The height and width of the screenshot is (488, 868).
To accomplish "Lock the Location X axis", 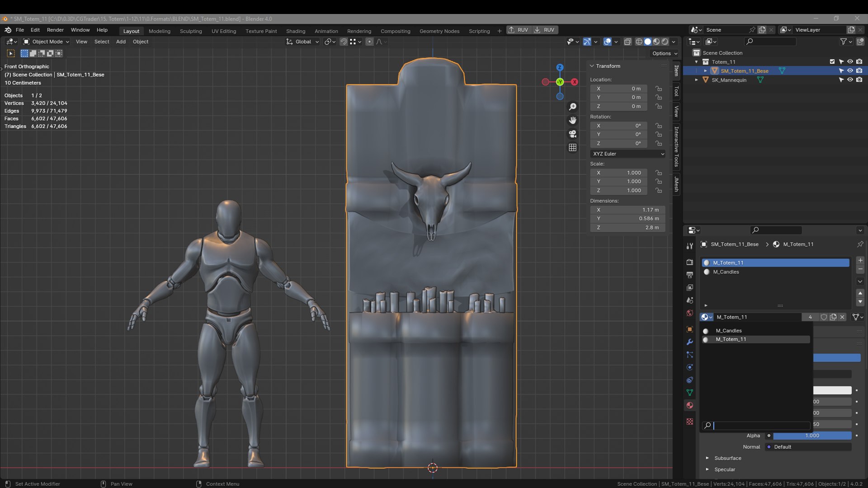I will [659, 89].
